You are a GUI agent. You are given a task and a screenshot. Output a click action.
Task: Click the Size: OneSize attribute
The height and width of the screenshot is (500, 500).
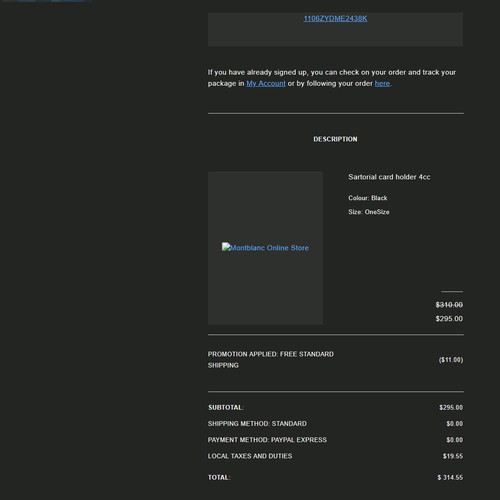(369, 212)
